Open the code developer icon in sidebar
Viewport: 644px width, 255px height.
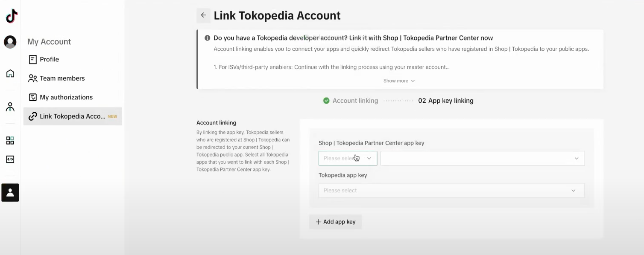point(10,159)
